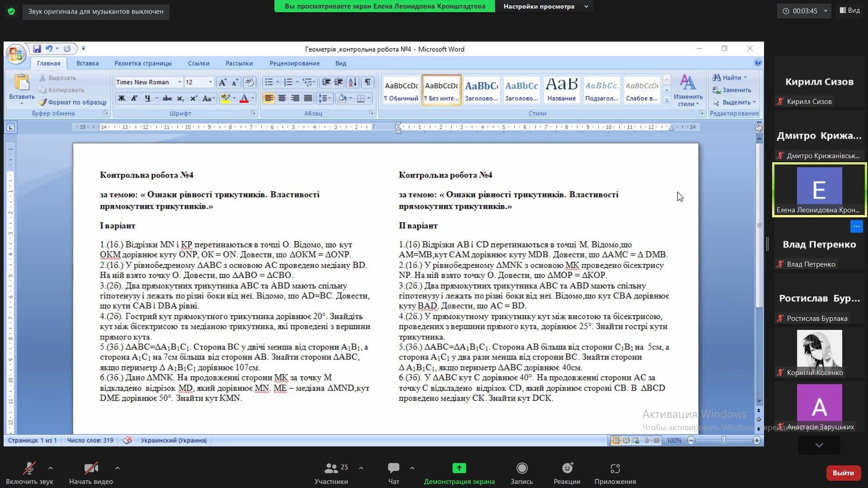The height and width of the screenshot is (488, 868).
Task: Toggle italic formatting (К)
Action: click(134, 98)
